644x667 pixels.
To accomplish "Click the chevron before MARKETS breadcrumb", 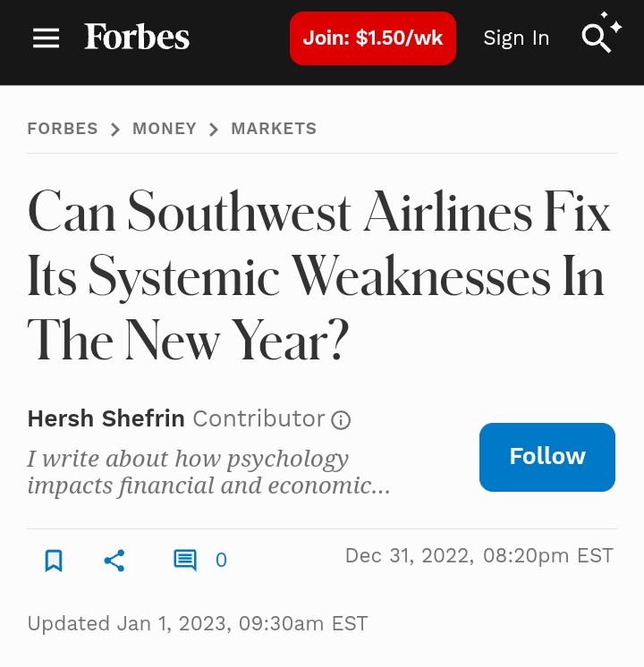I will pyautogui.click(x=214, y=130).
